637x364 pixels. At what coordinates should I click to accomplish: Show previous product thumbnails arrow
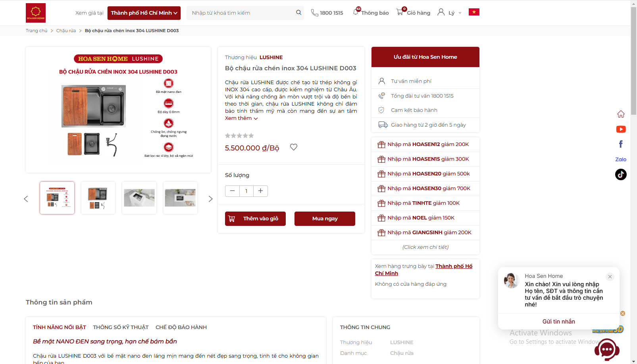coord(26,199)
